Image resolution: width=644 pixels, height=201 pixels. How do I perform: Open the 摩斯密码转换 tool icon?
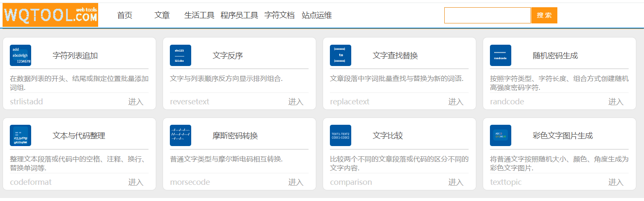[x=181, y=135]
